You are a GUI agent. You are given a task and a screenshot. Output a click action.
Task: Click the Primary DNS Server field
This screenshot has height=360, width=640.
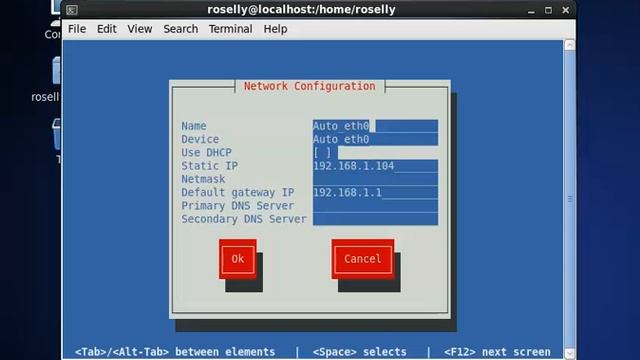[x=376, y=206]
